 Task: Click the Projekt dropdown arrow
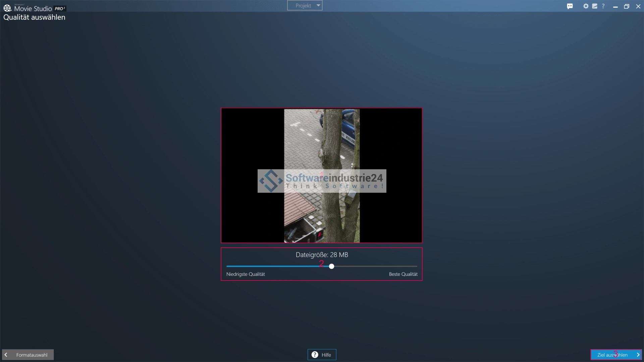click(x=318, y=5)
